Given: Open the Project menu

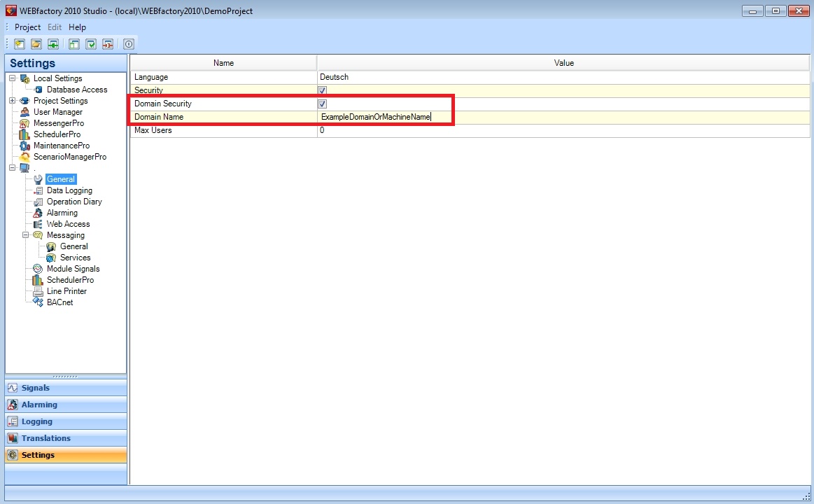Looking at the screenshot, I should pos(28,27).
